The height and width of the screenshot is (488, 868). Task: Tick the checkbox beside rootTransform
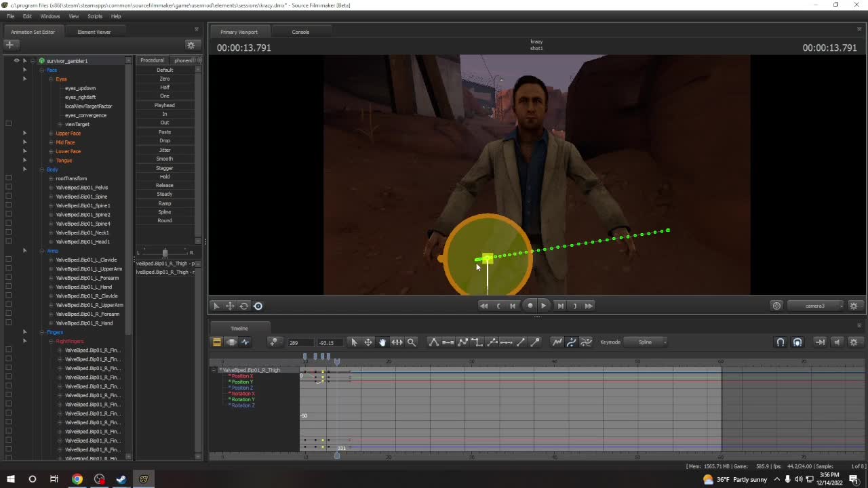point(8,178)
